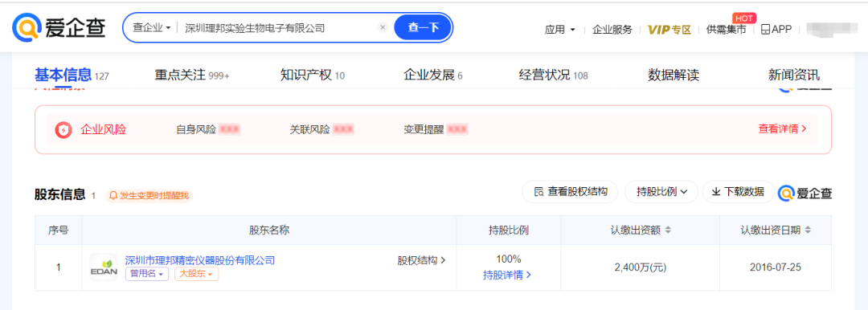Screen dimensions: 868x310
Task: Open 供需集市 in the top navigation
Action: (x=727, y=30)
